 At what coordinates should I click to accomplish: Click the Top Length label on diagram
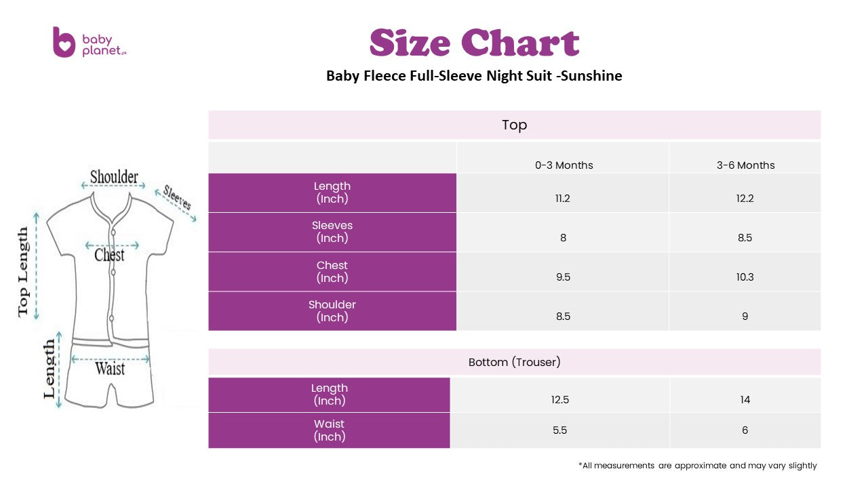pos(24,271)
